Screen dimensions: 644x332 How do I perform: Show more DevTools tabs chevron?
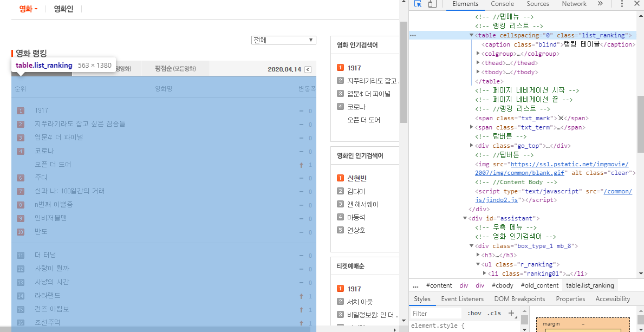pos(600,4)
